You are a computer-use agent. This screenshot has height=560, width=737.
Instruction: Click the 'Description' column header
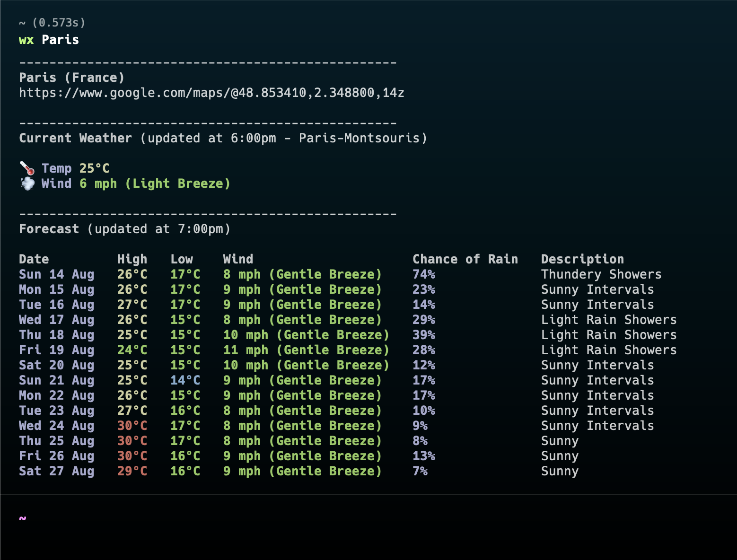[582, 259]
